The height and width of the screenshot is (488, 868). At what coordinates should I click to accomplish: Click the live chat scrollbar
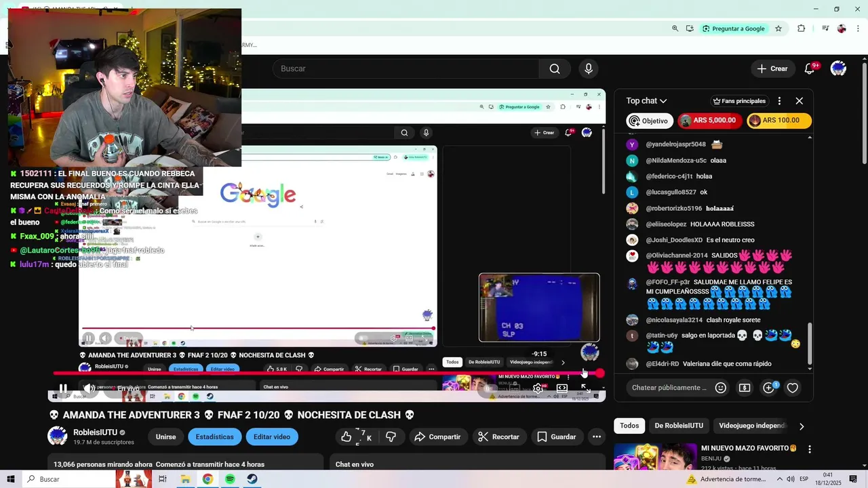click(810, 346)
